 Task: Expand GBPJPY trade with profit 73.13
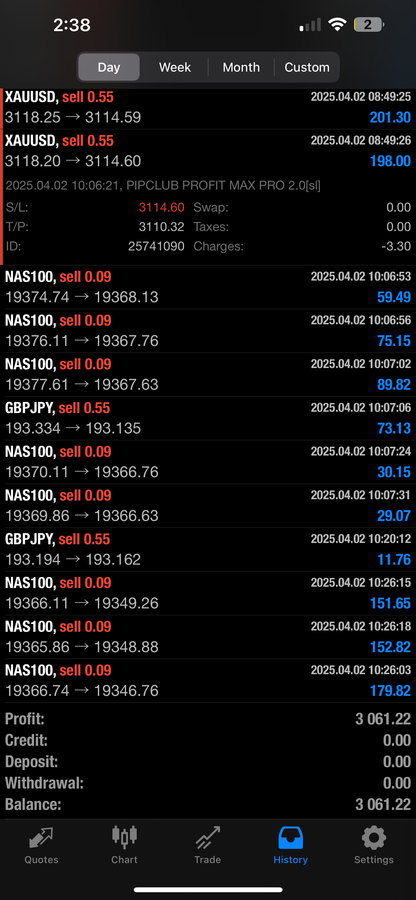tap(208, 418)
